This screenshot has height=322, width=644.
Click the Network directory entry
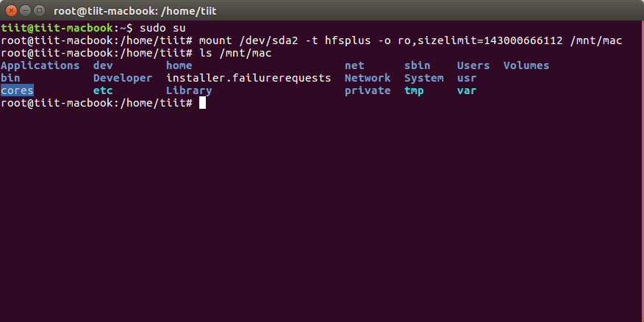[368, 78]
